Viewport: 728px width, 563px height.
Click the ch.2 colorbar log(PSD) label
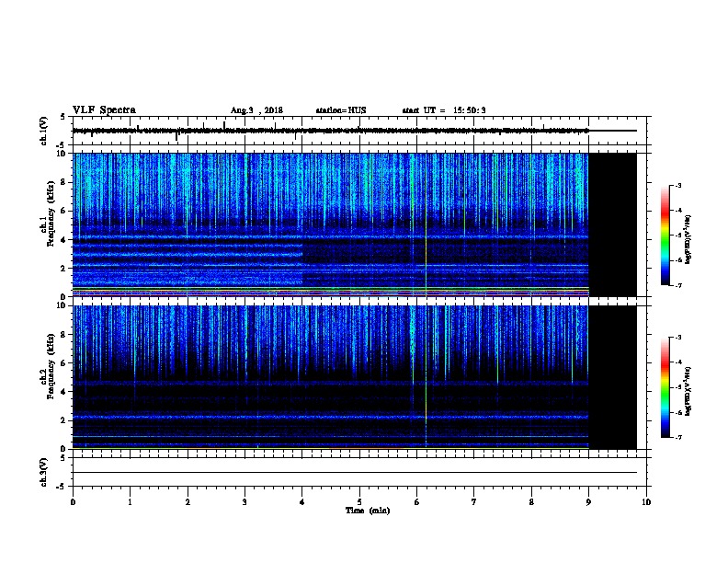pos(688,392)
